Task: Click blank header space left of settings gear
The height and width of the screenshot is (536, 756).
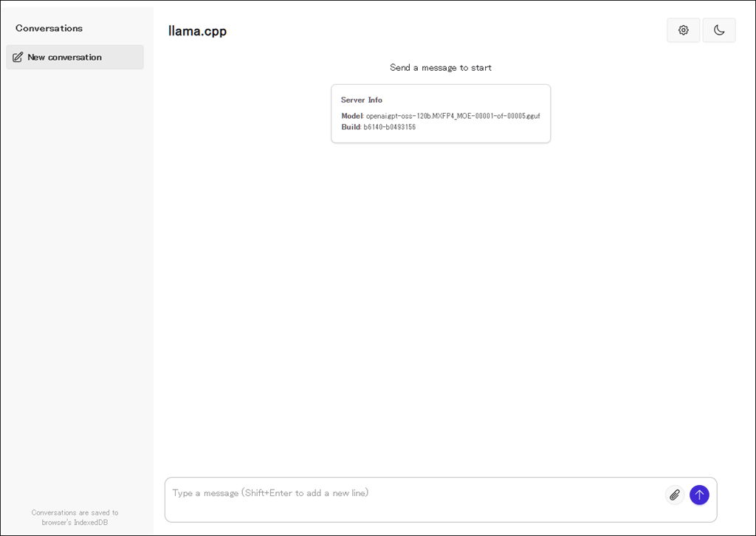Action: click(480, 30)
